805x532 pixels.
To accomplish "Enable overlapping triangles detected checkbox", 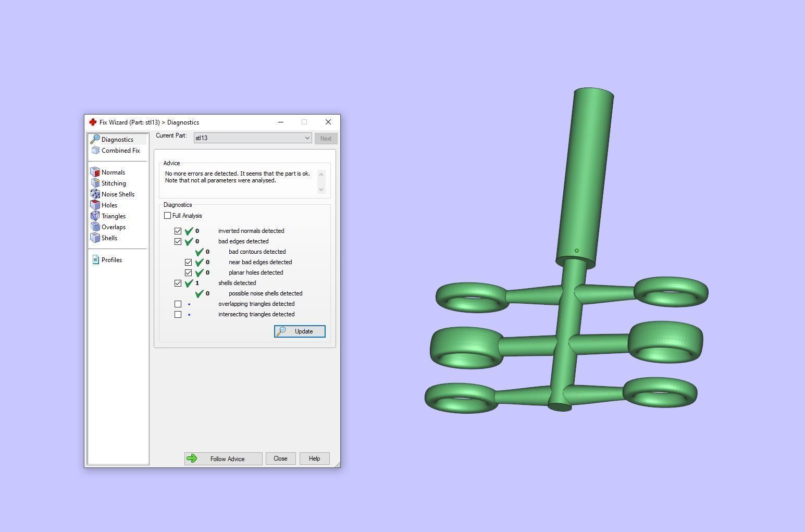I will pos(178,304).
